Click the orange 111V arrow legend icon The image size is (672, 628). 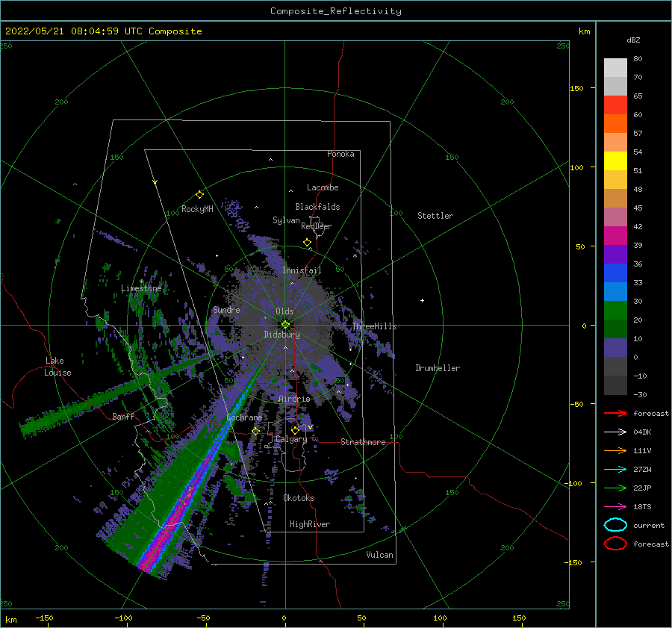tap(615, 450)
